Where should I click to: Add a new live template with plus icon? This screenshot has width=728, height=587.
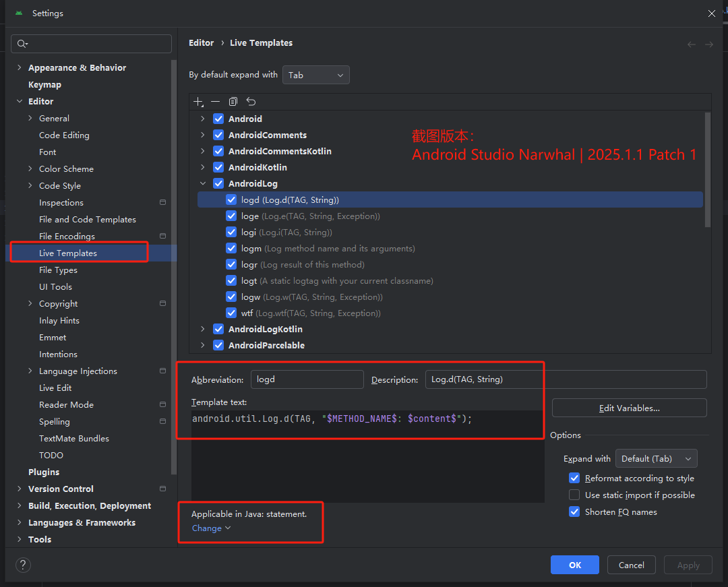[198, 102]
